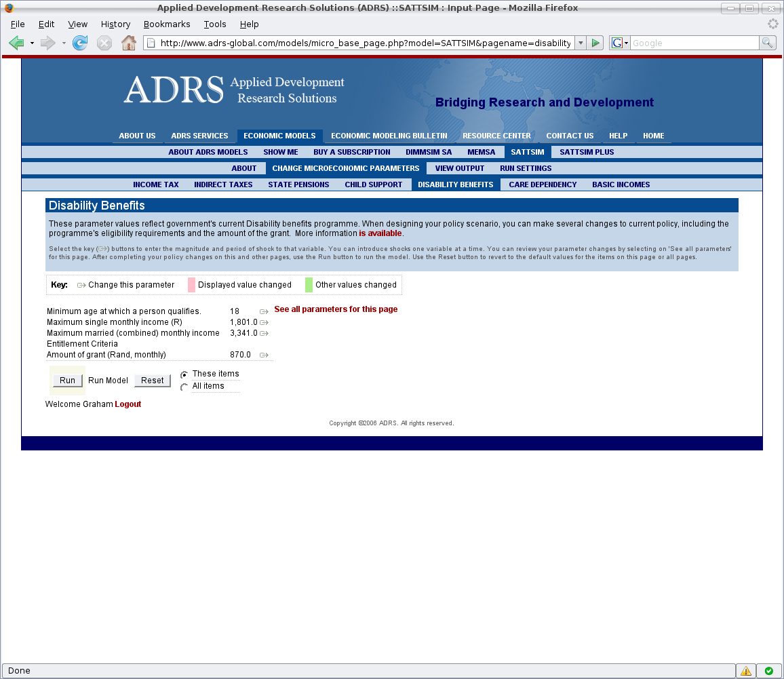Switch to the Child Support tab

(373, 185)
